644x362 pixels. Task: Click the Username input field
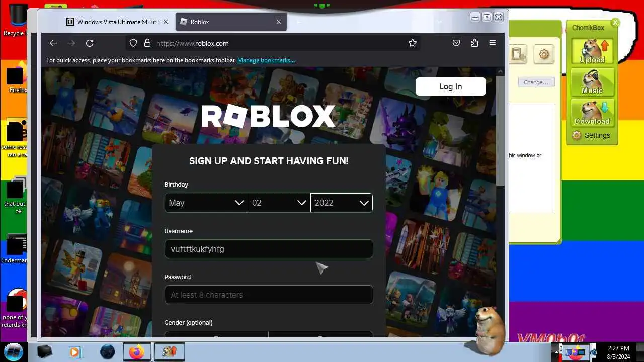point(269,249)
